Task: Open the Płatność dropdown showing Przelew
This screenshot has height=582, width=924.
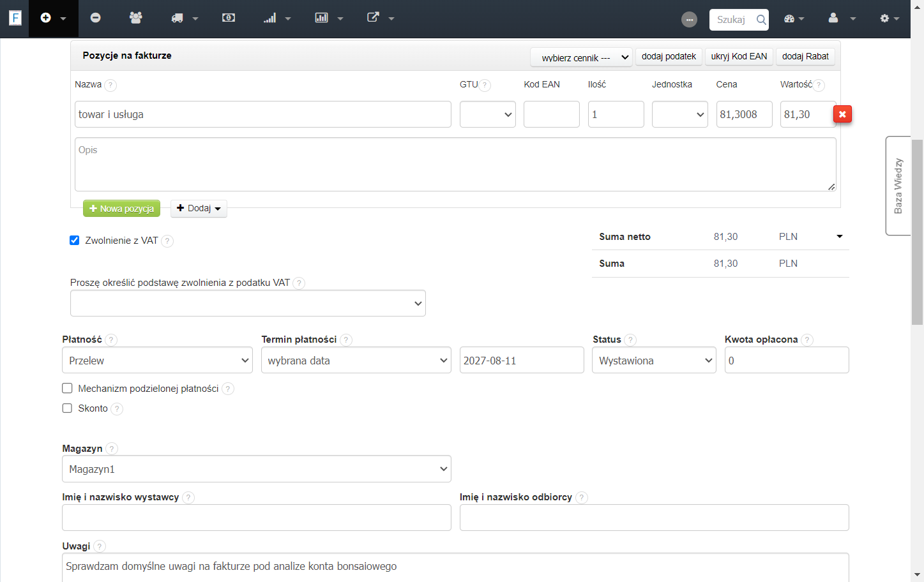Action: (158, 361)
